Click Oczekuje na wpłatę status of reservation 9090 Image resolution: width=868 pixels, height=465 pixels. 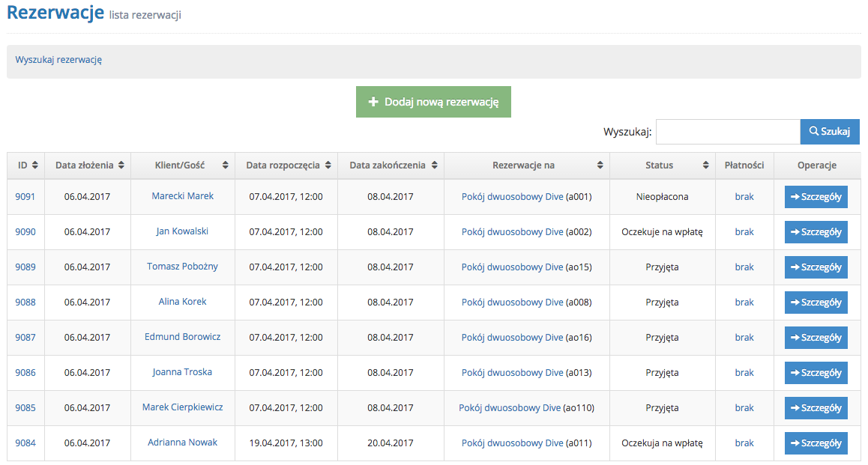[x=662, y=232]
